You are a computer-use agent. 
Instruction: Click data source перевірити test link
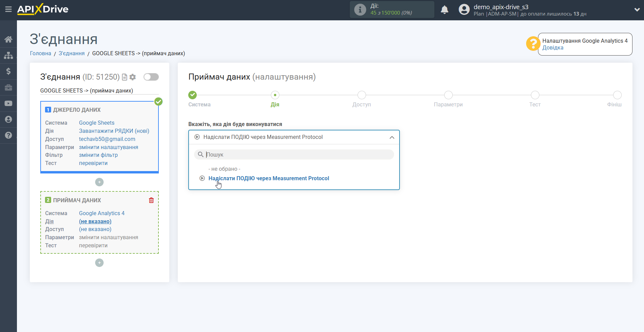pos(93,163)
